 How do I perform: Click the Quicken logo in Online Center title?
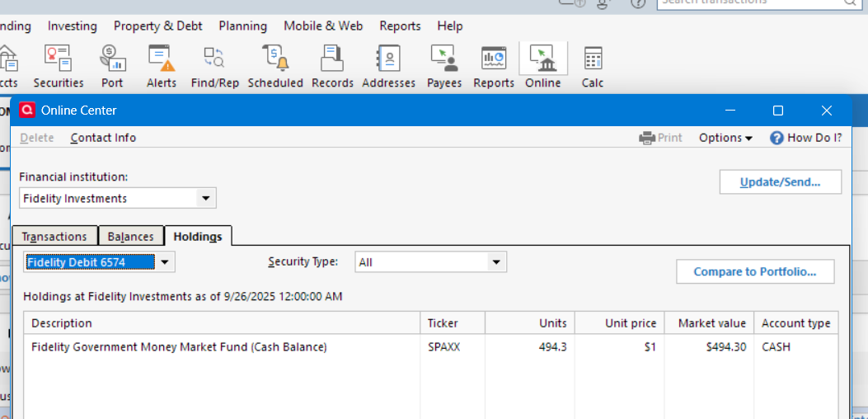[x=27, y=111]
